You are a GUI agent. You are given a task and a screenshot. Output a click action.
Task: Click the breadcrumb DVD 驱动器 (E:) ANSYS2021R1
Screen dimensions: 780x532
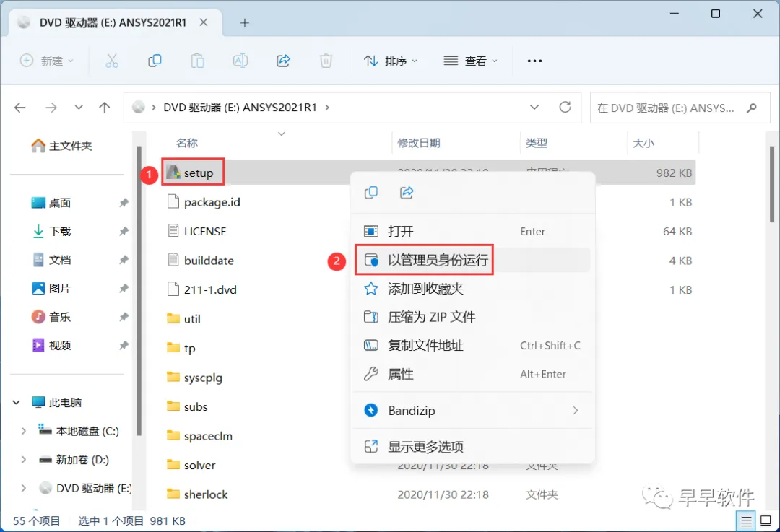(240, 108)
